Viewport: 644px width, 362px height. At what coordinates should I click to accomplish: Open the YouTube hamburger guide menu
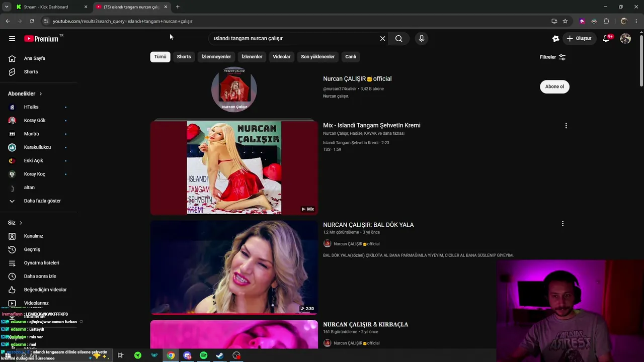pyautogui.click(x=12, y=38)
